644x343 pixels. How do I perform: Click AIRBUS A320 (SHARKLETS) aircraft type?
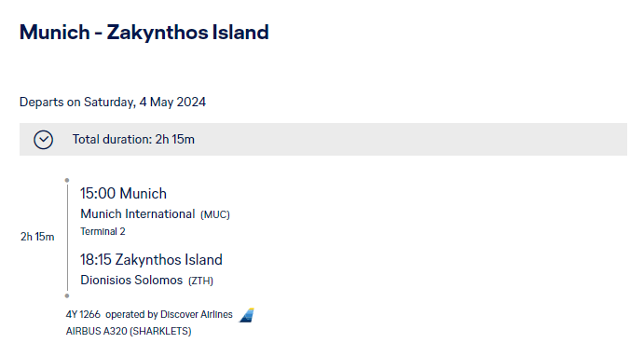[x=129, y=331]
